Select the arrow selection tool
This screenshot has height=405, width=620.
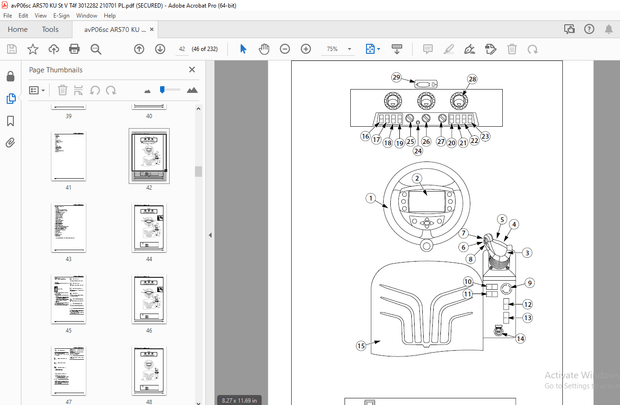coord(243,49)
